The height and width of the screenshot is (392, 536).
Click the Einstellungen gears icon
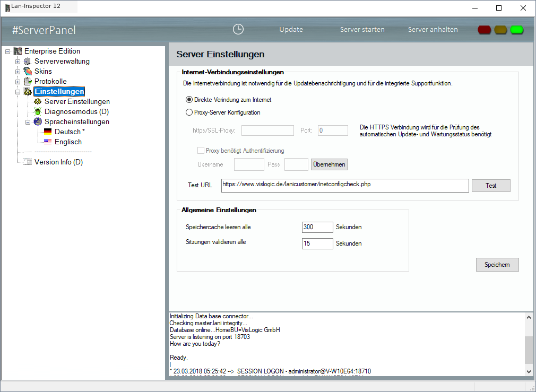(x=28, y=92)
